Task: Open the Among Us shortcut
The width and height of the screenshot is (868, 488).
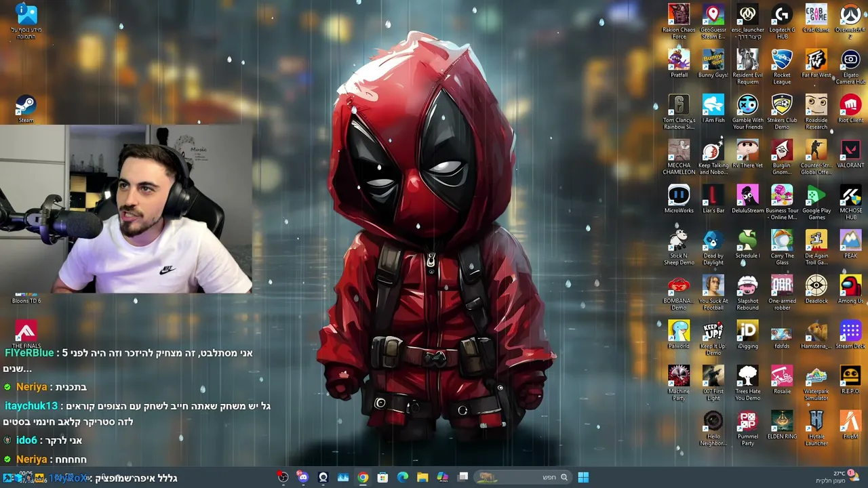Action: [850, 289]
